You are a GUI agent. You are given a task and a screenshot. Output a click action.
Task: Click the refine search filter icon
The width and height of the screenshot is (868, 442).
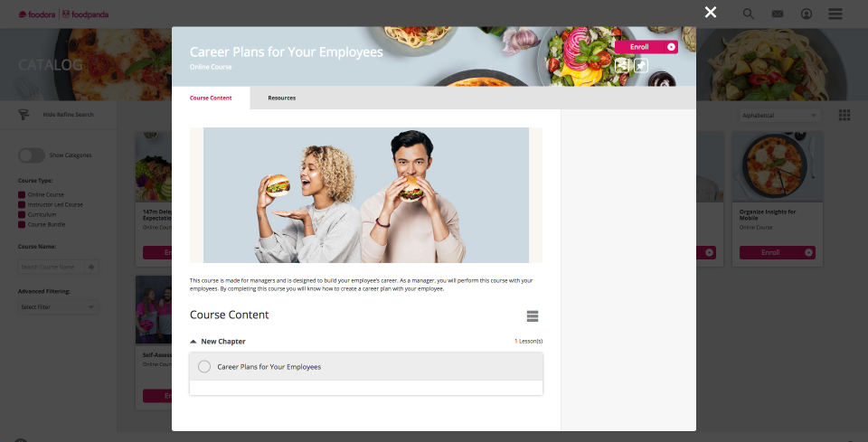(x=24, y=115)
